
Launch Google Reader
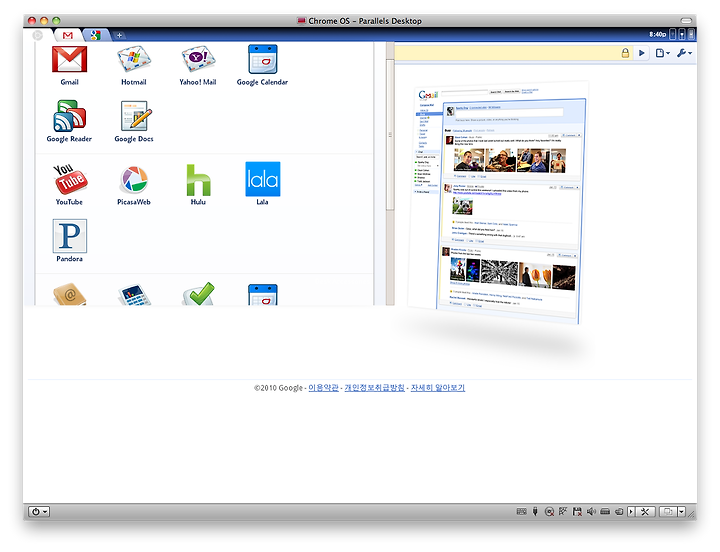69,116
